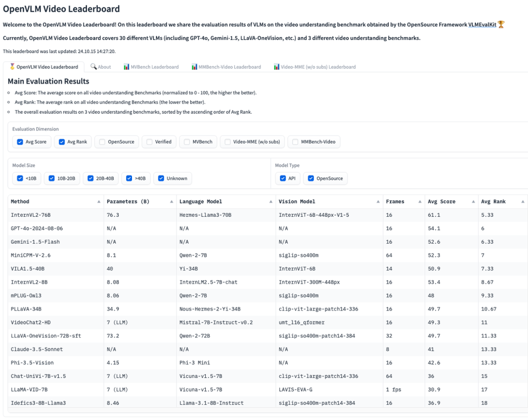Uncheck the Avg Rank checkbox

(62, 142)
